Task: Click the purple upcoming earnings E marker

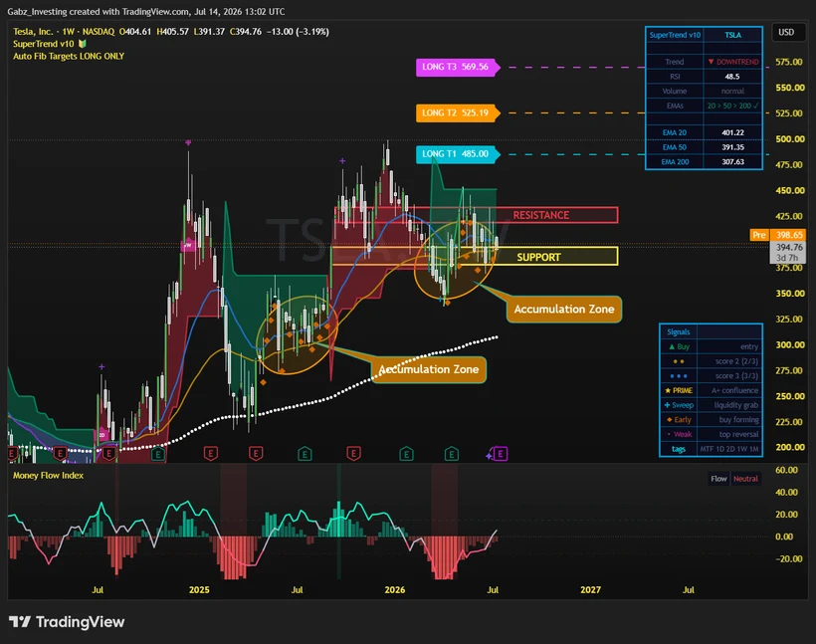Action: pyautogui.click(x=501, y=454)
